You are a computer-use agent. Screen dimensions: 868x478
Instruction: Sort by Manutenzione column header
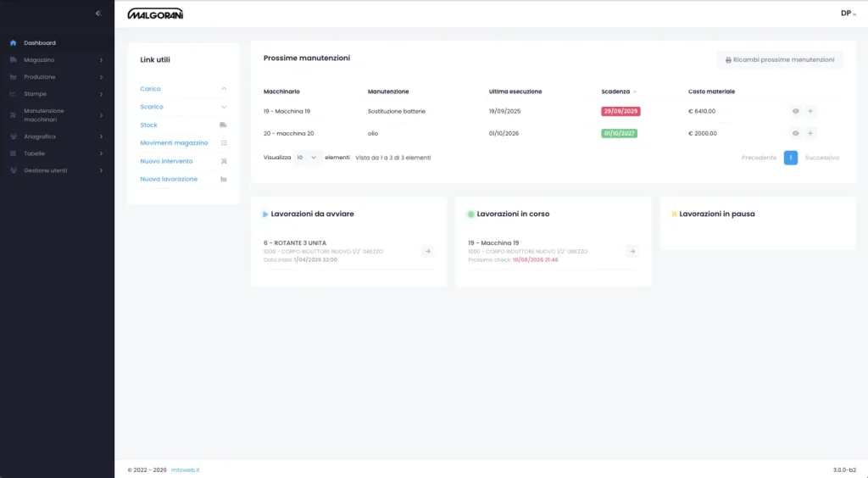pos(388,92)
